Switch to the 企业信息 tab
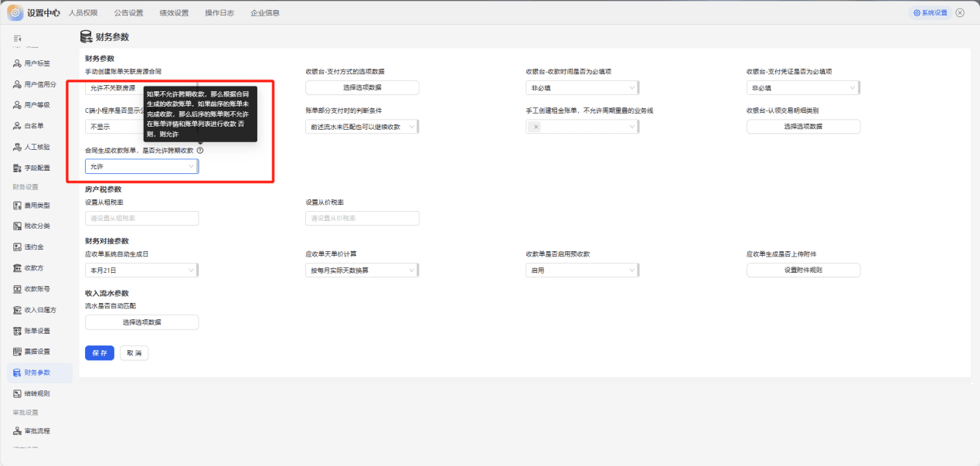Viewport: 980px width, 466px height. coord(265,12)
